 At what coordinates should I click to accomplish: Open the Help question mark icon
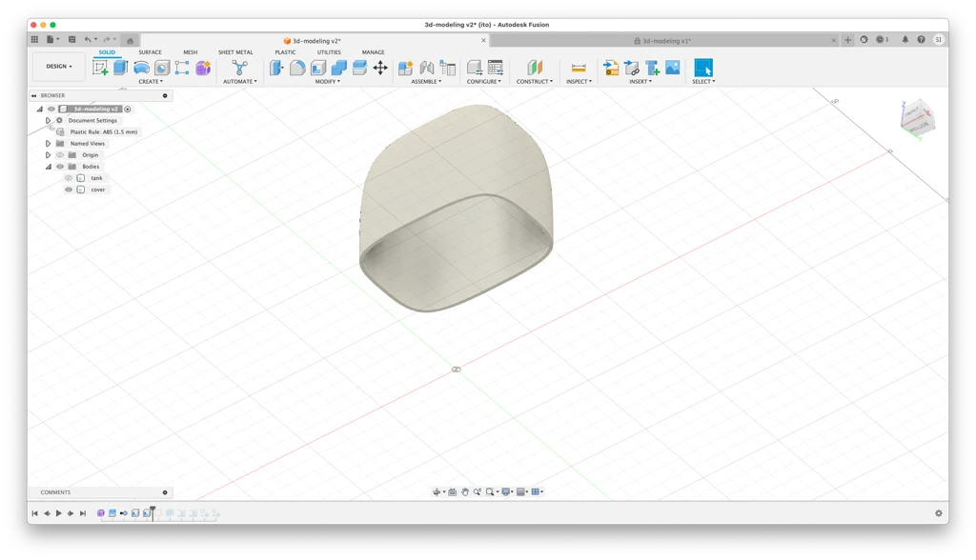(x=922, y=40)
